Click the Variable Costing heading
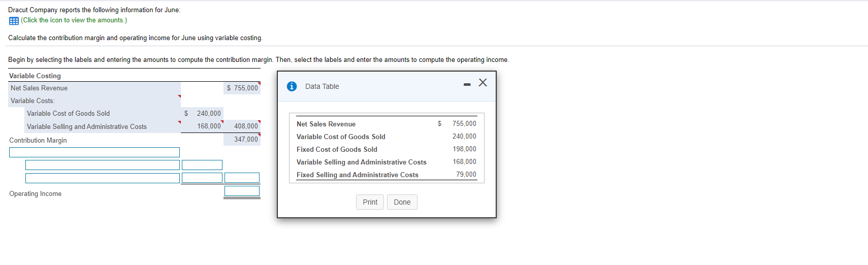 pyautogui.click(x=35, y=76)
